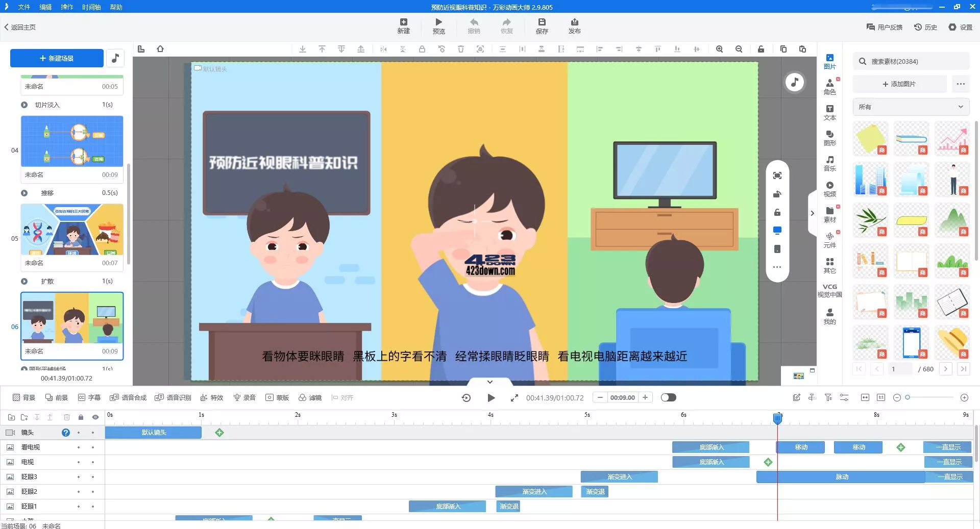Open the 所有 category dropdown
The height and width of the screenshot is (529, 980).
coord(911,107)
